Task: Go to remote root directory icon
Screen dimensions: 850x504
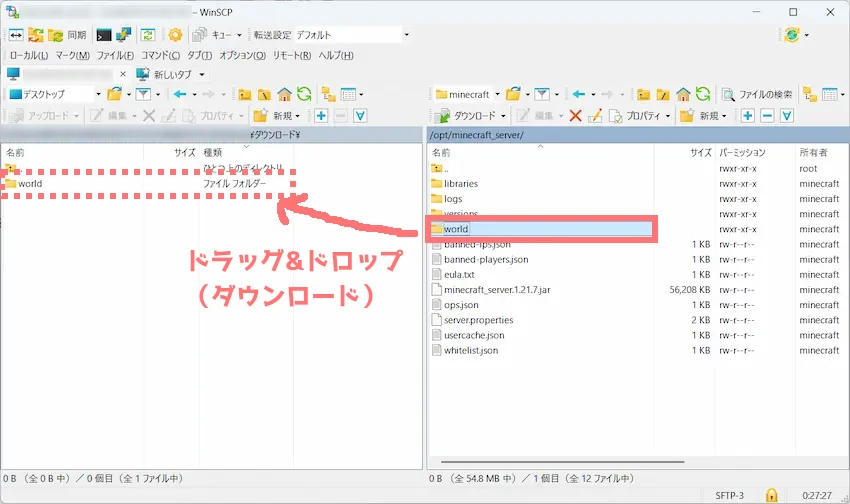Action: tap(663, 94)
